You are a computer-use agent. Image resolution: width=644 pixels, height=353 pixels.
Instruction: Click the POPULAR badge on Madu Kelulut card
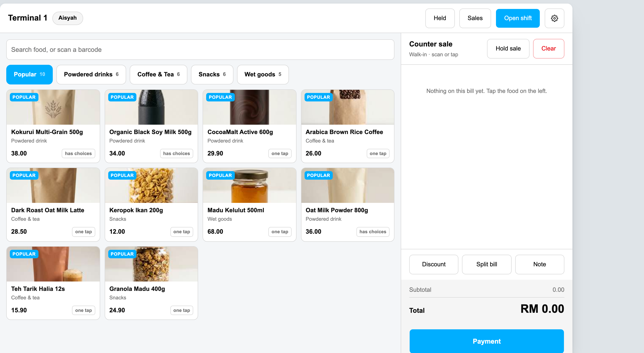click(x=220, y=175)
